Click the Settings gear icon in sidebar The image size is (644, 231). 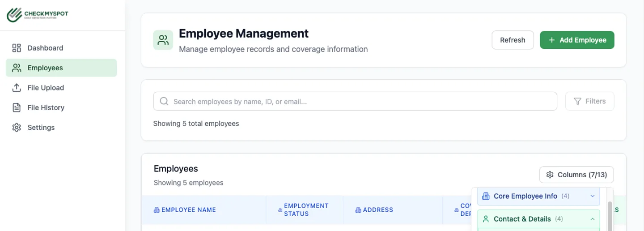pyautogui.click(x=17, y=127)
